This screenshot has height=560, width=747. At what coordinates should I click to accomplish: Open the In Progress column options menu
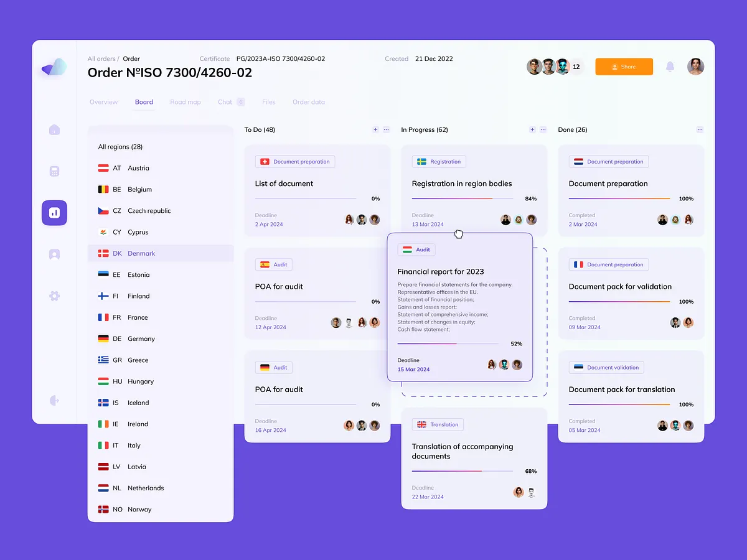(x=543, y=130)
